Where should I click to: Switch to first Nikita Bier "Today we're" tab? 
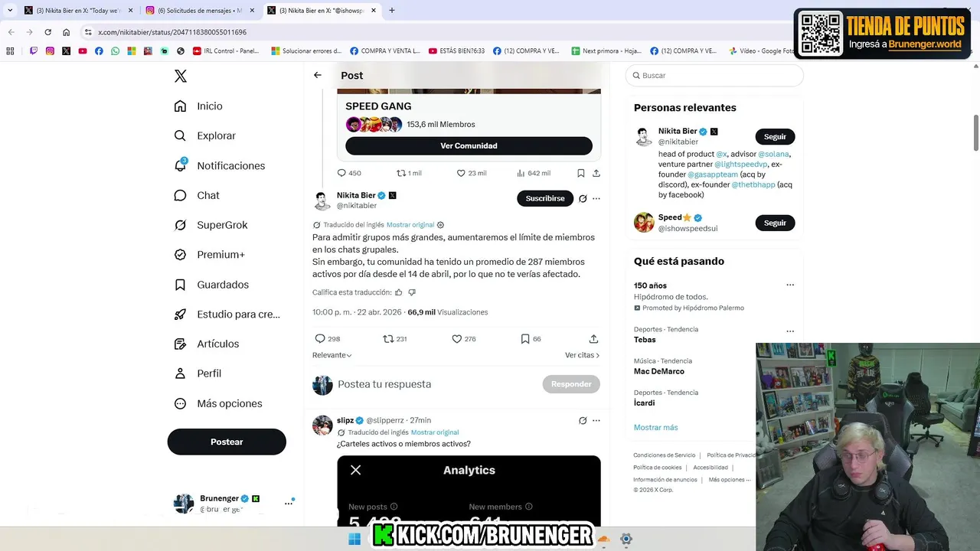(x=77, y=11)
